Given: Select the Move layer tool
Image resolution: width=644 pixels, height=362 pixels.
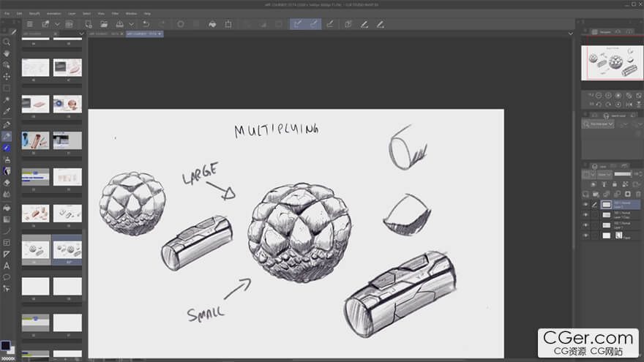Looking at the screenshot, I should point(7,76).
